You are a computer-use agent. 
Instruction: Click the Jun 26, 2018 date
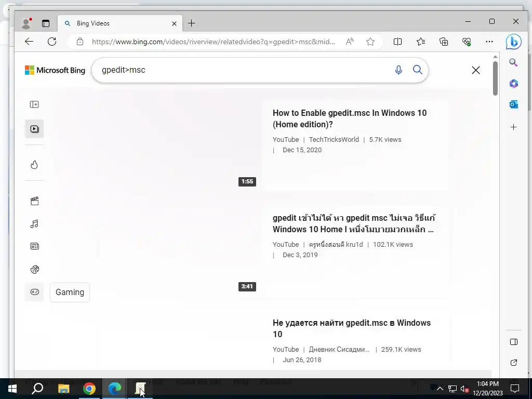(x=302, y=360)
